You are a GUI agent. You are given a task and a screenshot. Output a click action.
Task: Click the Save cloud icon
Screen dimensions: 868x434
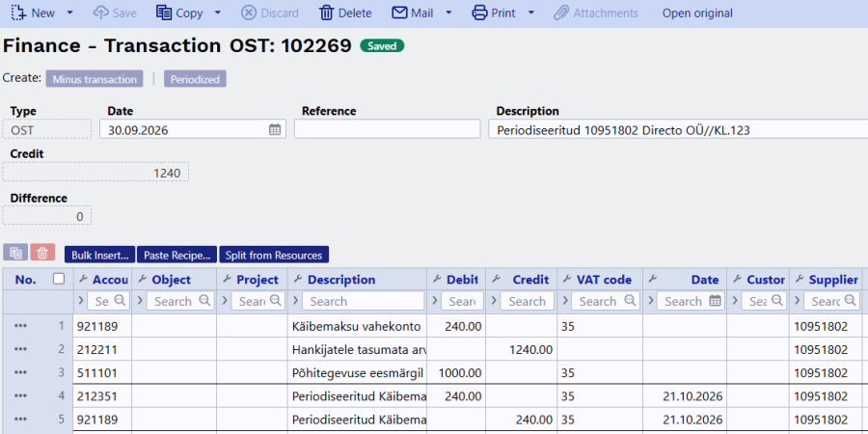click(100, 13)
